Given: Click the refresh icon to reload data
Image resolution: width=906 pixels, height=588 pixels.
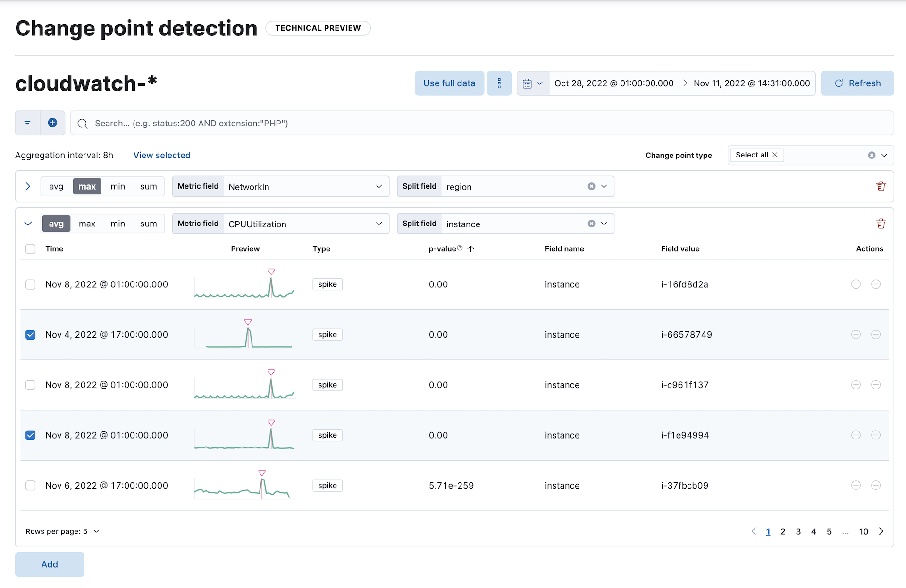Looking at the screenshot, I should click(x=839, y=83).
